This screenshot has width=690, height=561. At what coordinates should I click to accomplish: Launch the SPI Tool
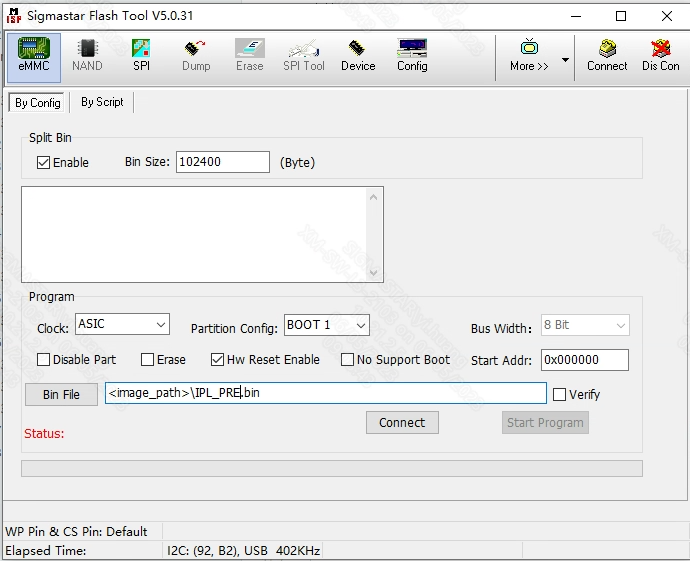click(x=304, y=56)
